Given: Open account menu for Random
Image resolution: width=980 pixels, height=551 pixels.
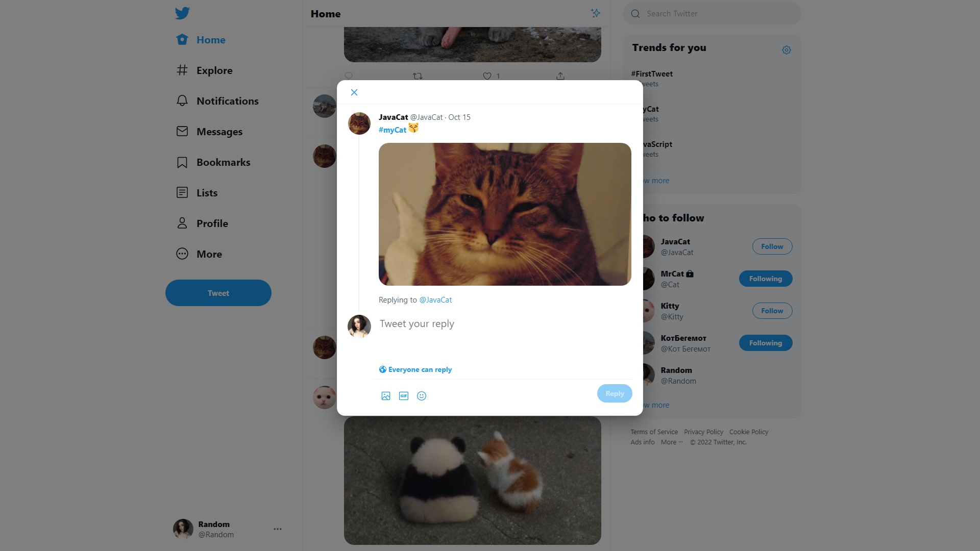Looking at the screenshot, I should 278,529.
